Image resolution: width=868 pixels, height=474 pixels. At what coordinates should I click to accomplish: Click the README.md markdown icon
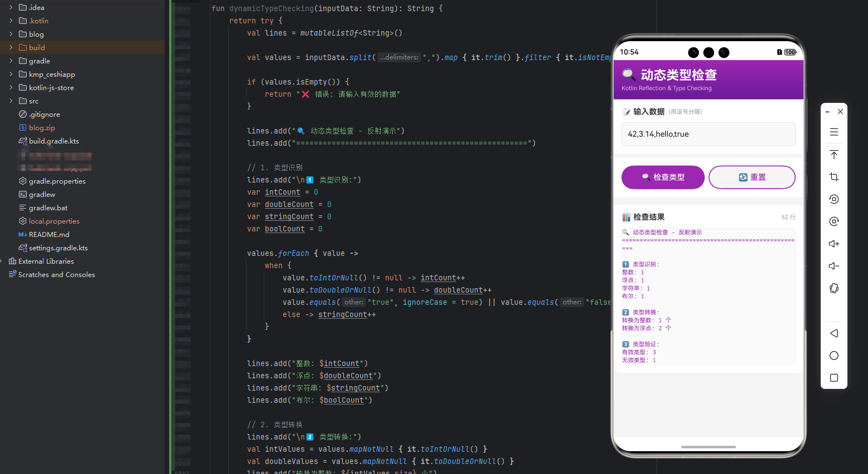[x=23, y=234]
